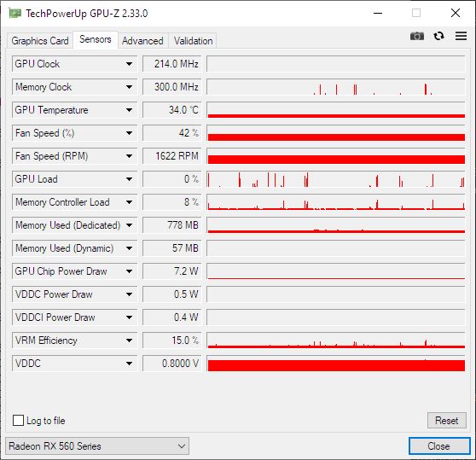Open the Memory Clock sensor dropdown
This screenshot has height=460, width=476.
coord(129,87)
